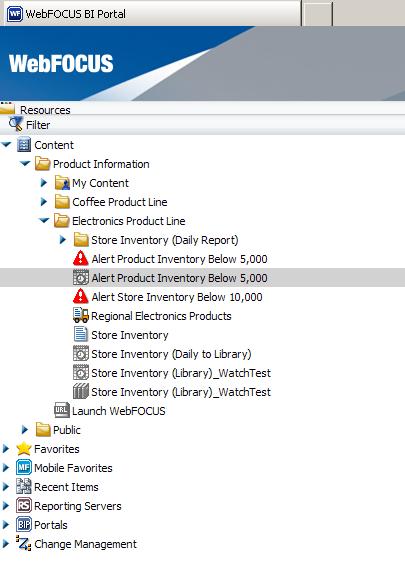
Task: Click schedule icon of highlighted Alert Product Inventory row
Action: click(81, 278)
